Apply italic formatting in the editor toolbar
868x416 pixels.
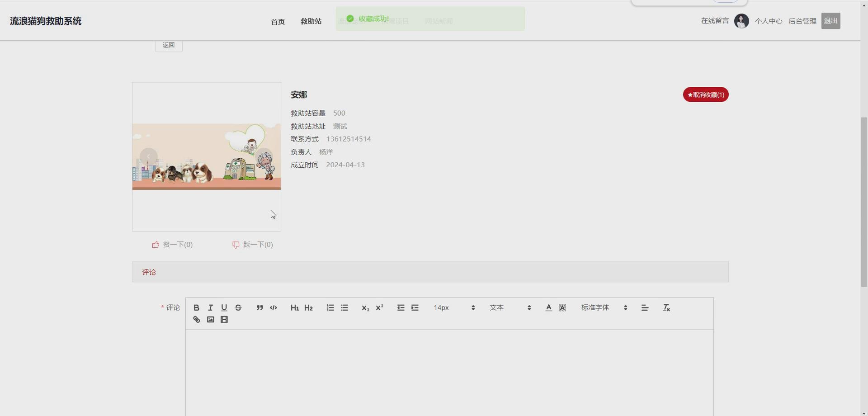click(210, 307)
